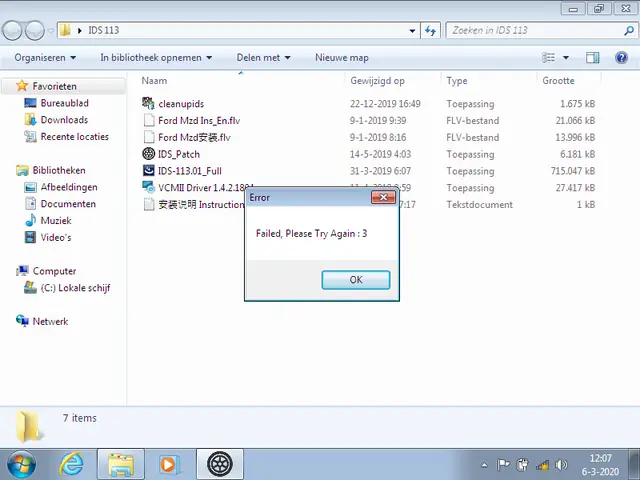Click In bibliotheek opnemen menu
Image resolution: width=640 pixels, height=480 pixels.
[156, 58]
